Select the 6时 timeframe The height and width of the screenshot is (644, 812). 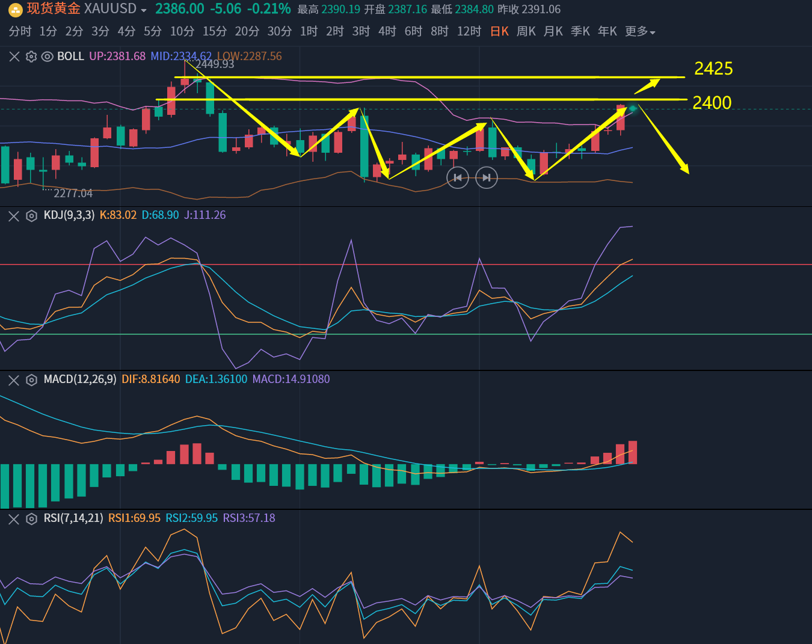(x=413, y=31)
